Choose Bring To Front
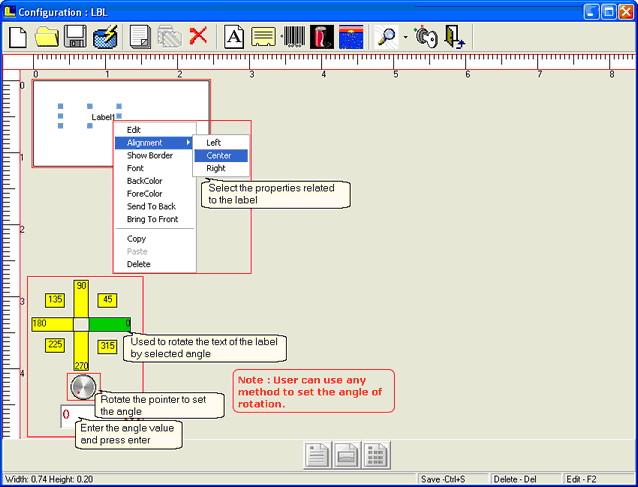The height and width of the screenshot is (487, 638). click(x=155, y=219)
